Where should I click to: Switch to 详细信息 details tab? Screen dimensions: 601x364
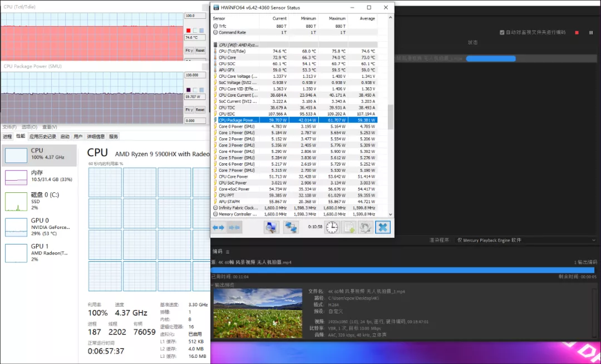[x=96, y=136]
